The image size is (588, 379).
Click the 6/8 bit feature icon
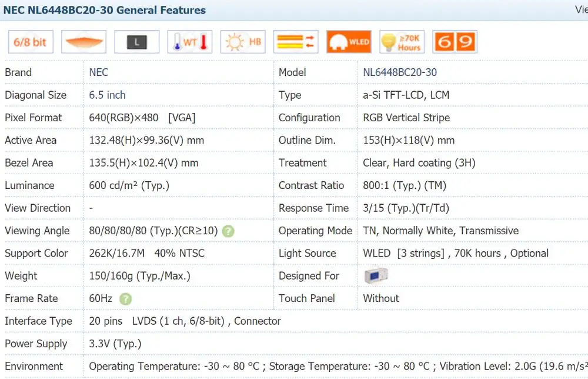[x=31, y=42]
